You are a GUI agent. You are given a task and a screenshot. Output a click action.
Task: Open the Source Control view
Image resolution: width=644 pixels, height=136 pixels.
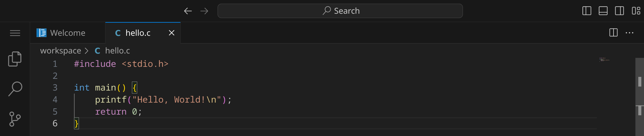pos(15,119)
